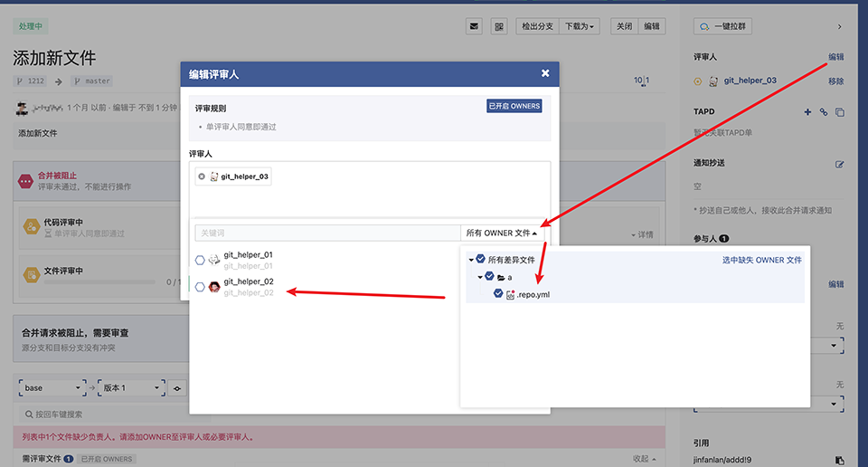
Task: Select the git_helper_02 reviewer radio
Action: [200, 287]
